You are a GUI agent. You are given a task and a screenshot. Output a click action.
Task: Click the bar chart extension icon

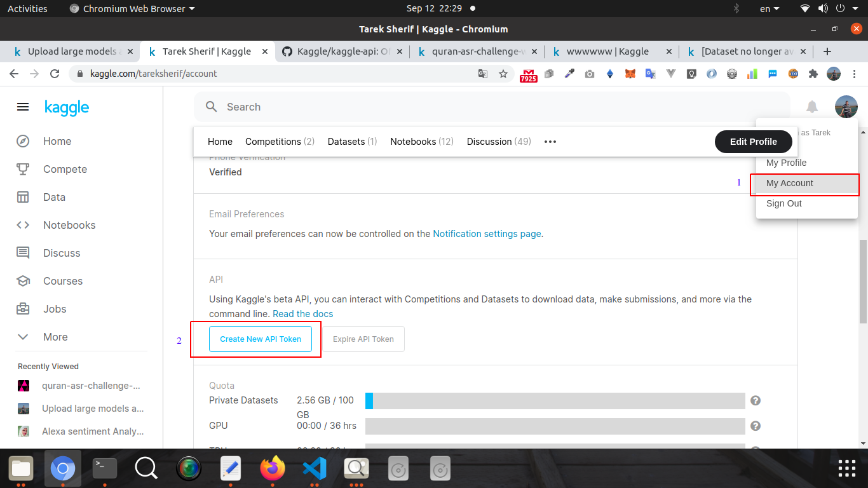[x=752, y=74]
